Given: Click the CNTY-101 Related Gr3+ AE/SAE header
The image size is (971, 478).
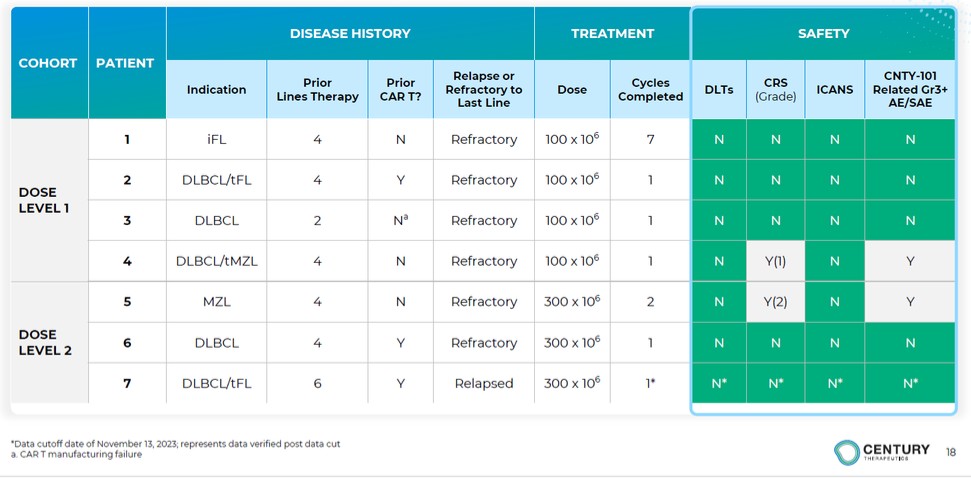Looking at the screenshot, I should 910,89.
